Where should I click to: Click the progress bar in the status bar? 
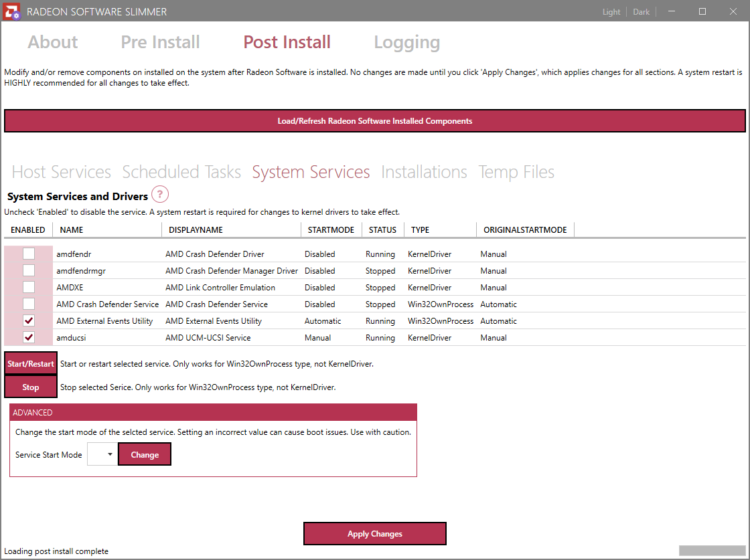pyautogui.click(x=712, y=551)
